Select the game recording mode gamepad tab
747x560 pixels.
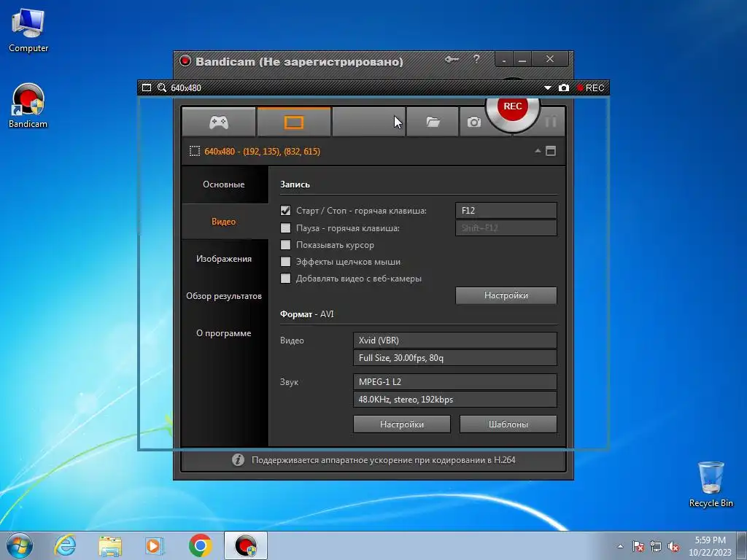point(219,122)
